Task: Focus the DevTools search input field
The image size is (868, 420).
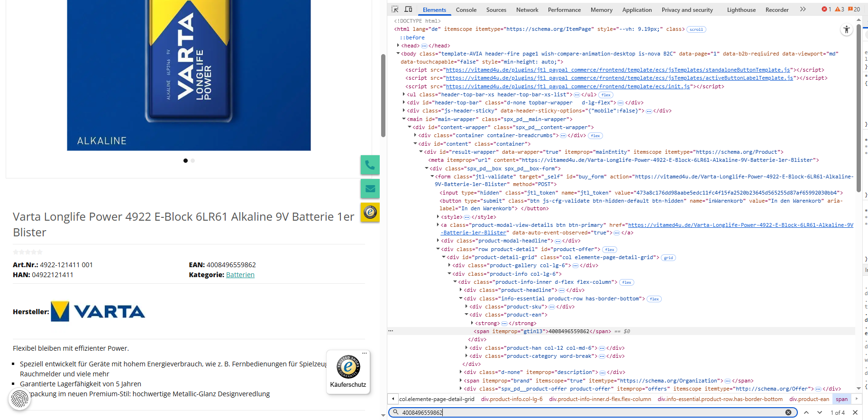Action: tap(593, 412)
